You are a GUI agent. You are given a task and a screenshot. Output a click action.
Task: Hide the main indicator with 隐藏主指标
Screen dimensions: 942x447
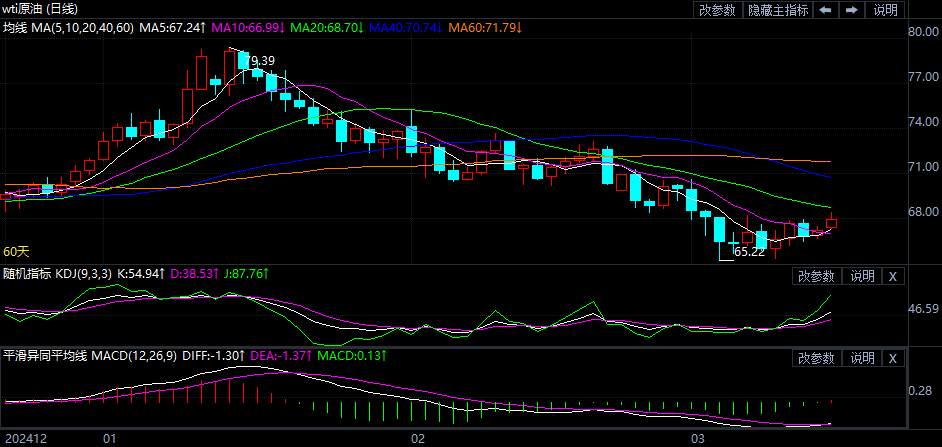[778, 10]
